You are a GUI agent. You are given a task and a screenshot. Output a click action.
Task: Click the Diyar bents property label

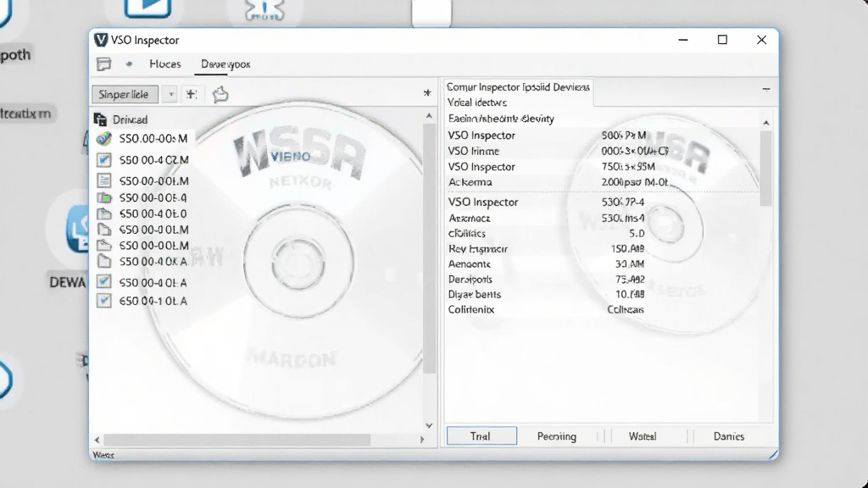pyautogui.click(x=475, y=294)
